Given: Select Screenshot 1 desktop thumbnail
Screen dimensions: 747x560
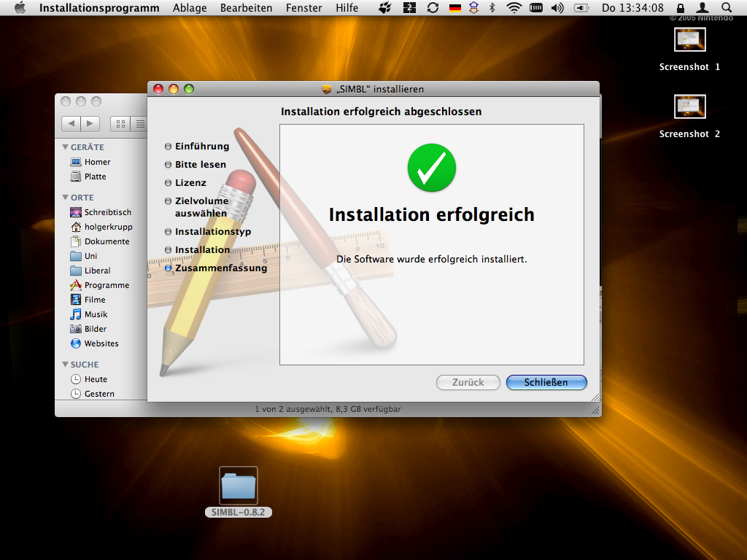Looking at the screenshot, I should coord(690,39).
